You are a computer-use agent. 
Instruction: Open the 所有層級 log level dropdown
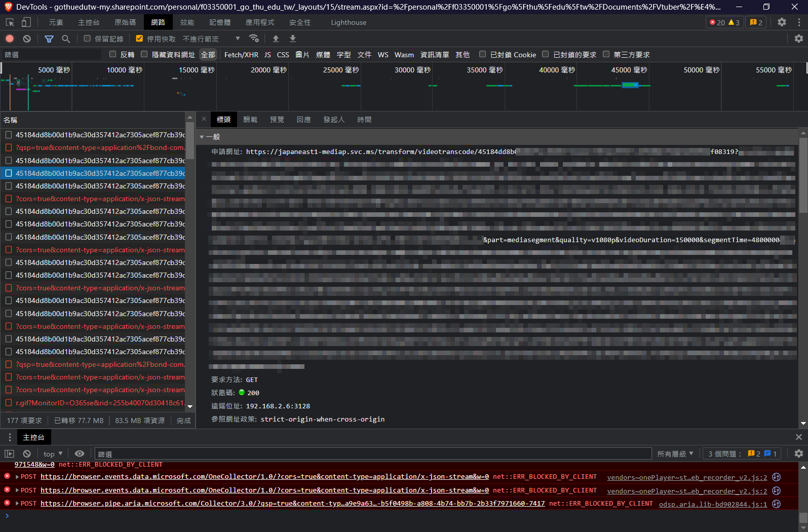675,453
